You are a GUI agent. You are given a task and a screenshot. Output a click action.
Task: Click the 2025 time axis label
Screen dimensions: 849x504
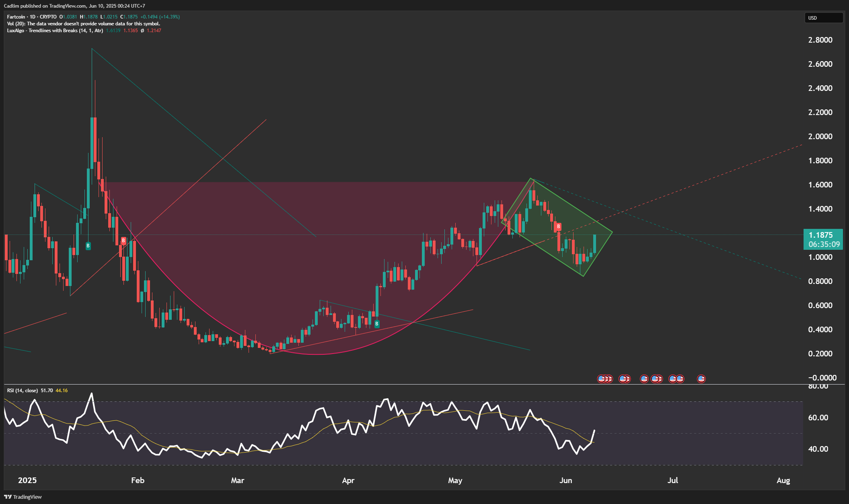point(27,480)
